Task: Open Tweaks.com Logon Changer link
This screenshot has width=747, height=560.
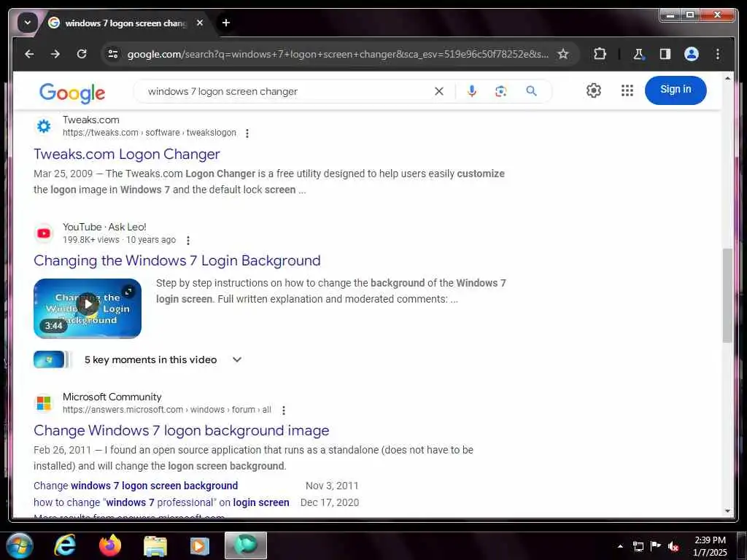Action: tap(127, 154)
